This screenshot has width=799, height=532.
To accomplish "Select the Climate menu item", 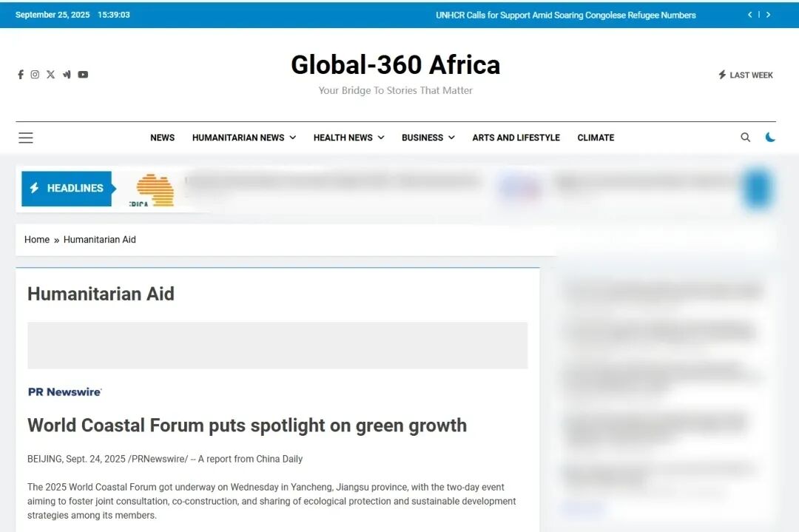I will coord(596,138).
